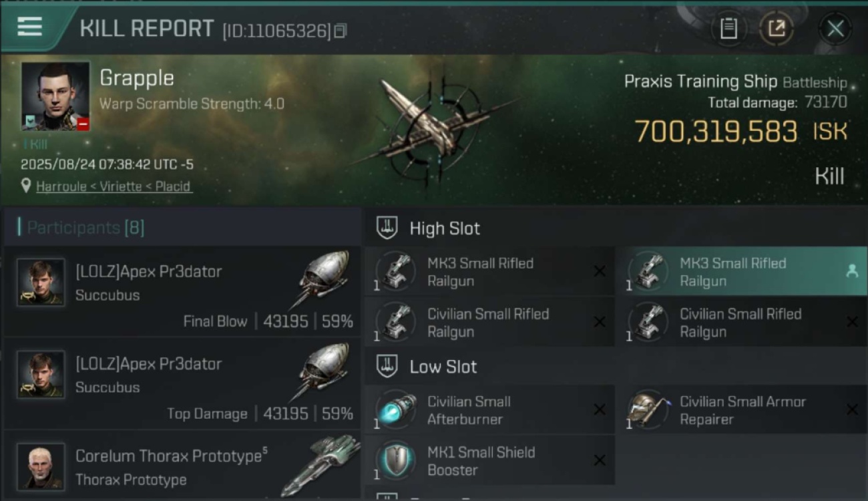This screenshot has width=868, height=501.
Task: Click the clipboard notes icon
Action: point(728,29)
